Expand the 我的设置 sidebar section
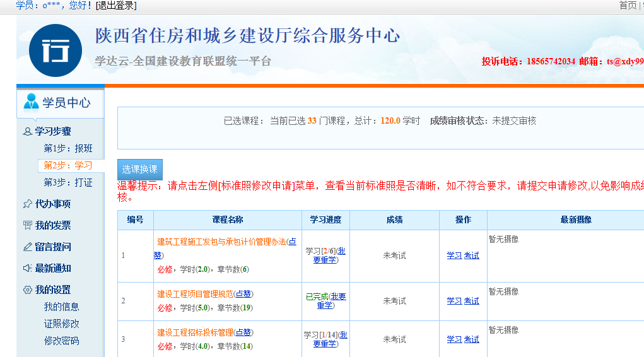 53,290
